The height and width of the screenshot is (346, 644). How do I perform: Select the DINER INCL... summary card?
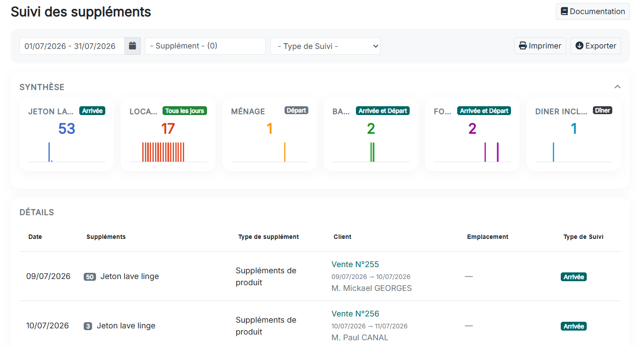(x=574, y=134)
